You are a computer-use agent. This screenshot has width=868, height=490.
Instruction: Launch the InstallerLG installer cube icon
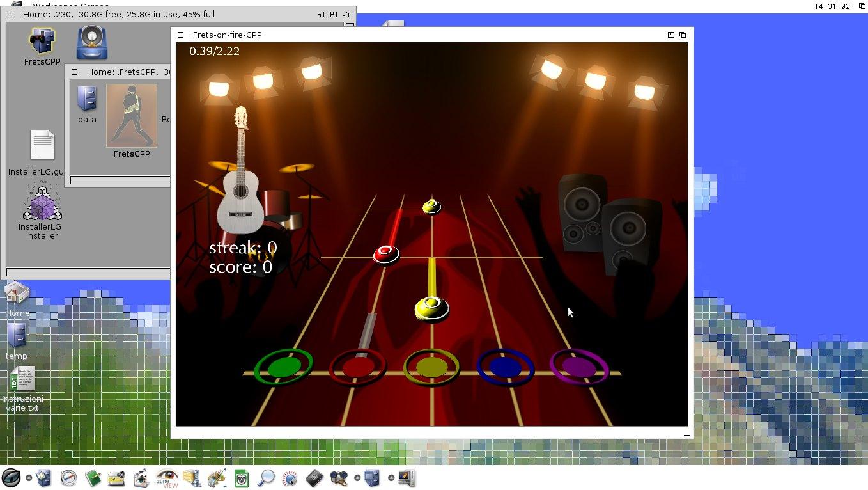click(42, 202)
